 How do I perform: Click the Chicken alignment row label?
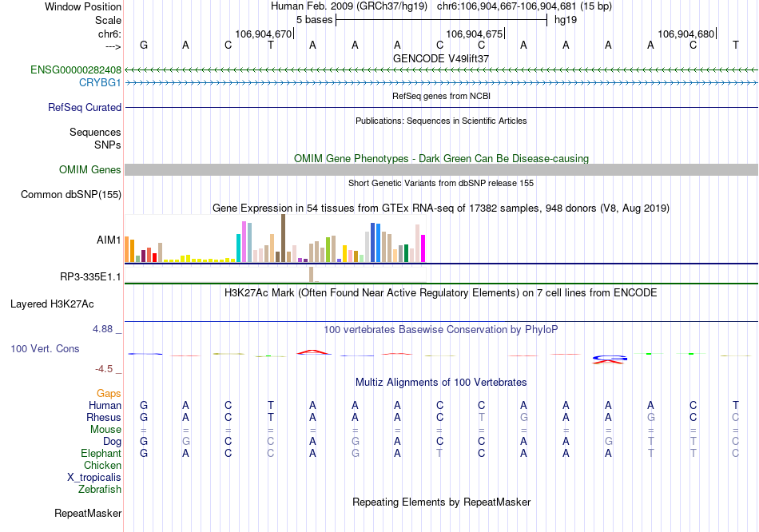[102, 465]
